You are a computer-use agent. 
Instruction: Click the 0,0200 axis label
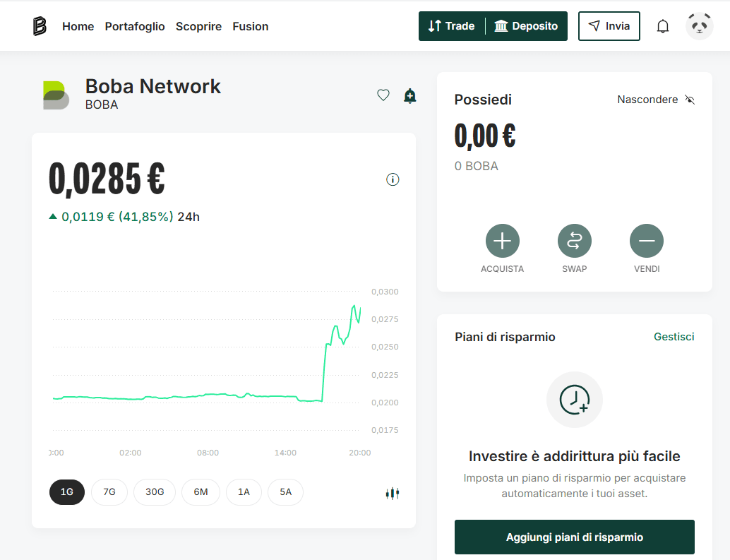[385, 403]
